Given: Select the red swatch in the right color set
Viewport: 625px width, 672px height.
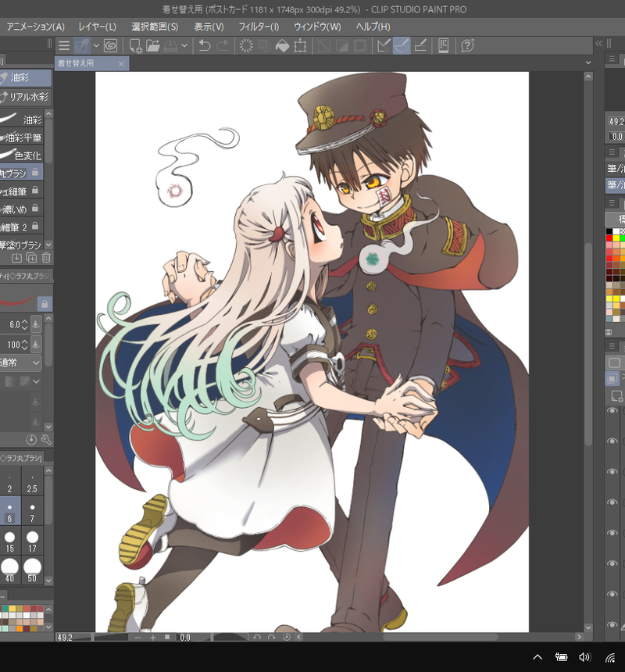Looking at the screenshot, I should [609, 238].
